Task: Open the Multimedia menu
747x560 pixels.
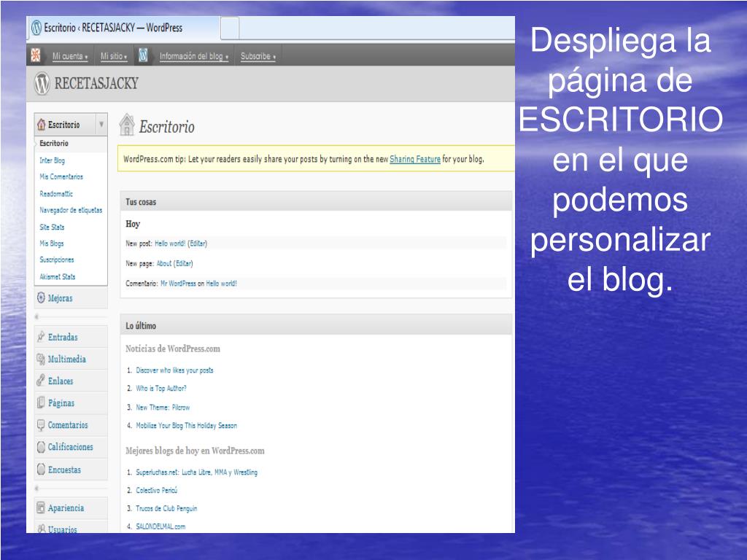Action: 67,359
